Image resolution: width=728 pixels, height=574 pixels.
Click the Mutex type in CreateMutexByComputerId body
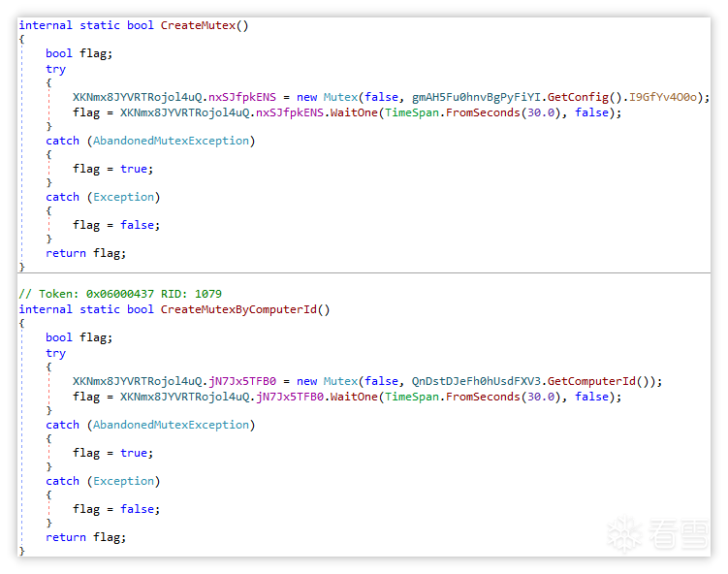339,381
